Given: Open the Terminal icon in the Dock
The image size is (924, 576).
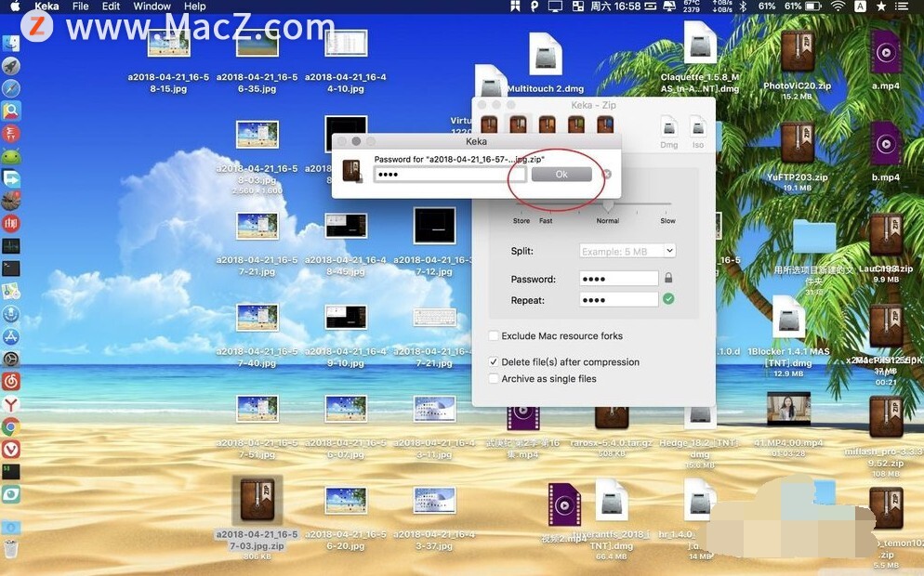Looking at the screenshot, I should [11, 268].
